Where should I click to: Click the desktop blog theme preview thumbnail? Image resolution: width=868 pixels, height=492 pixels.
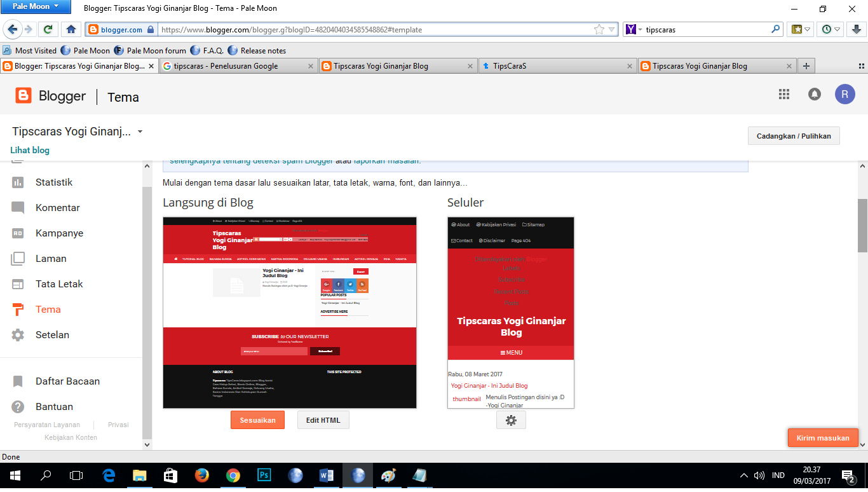click(290, 313)
